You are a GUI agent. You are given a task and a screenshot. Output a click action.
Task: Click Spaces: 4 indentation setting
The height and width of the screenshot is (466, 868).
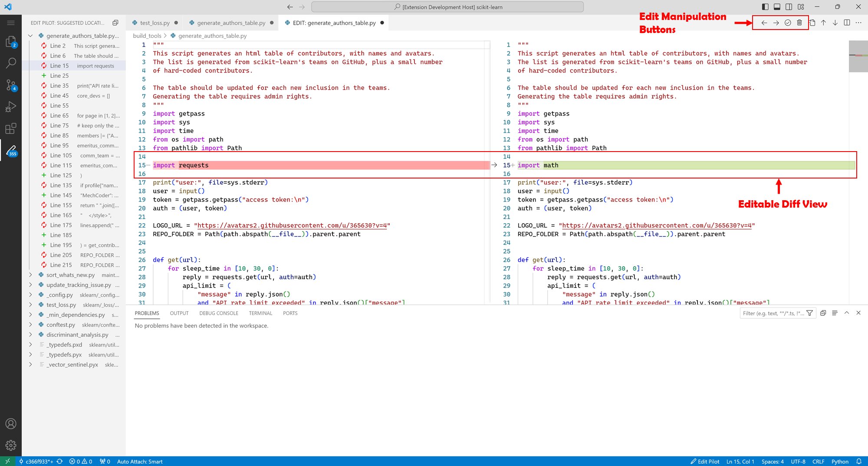[773, 461]
